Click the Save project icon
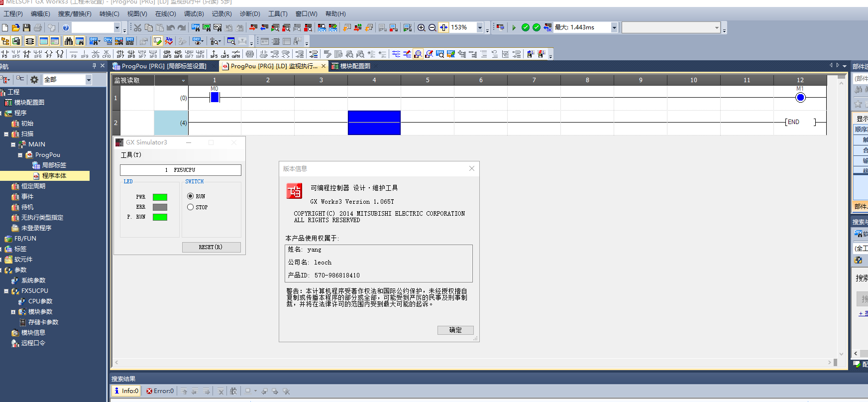Viewport: 868px width, 402px height. [27, 28]
